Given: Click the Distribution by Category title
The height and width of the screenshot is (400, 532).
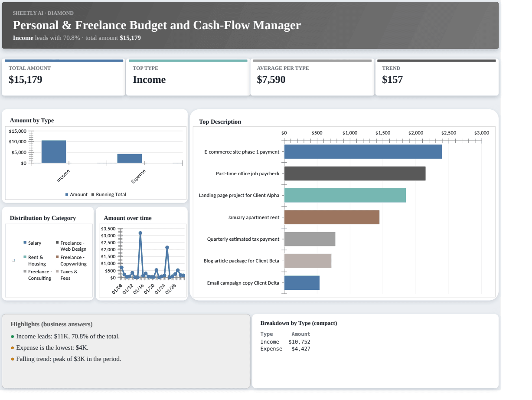Looking at the screenshot, I should coord(43,218).
